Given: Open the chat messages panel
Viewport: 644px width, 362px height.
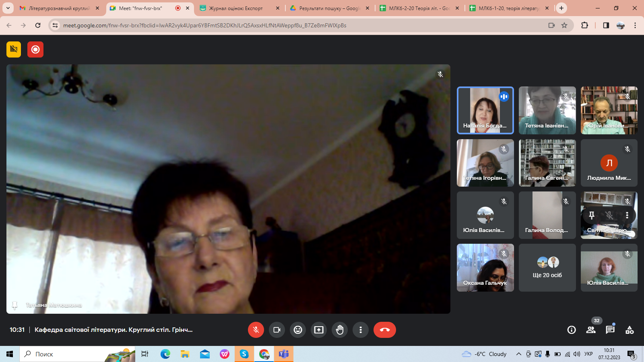Looking at the screenshot, I should 610,330.
